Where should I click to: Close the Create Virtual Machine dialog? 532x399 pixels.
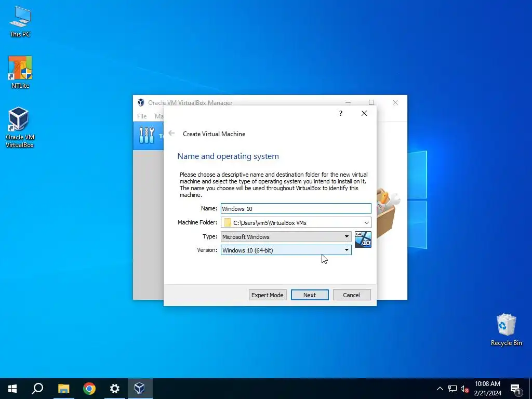pyautogui.click(x=364, y=113)
